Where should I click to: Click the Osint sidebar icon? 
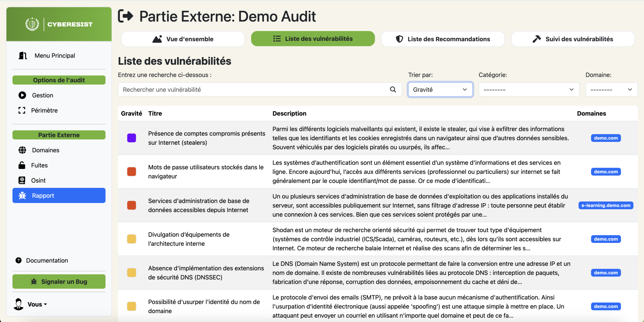pos(22,180)
